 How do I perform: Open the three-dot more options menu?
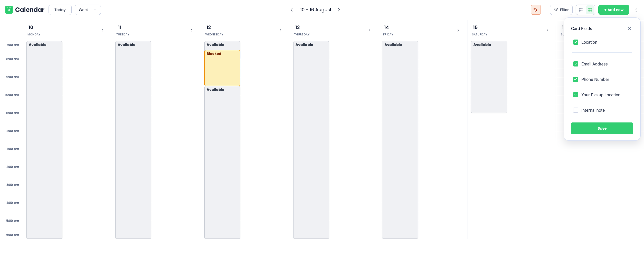point(636,10)
